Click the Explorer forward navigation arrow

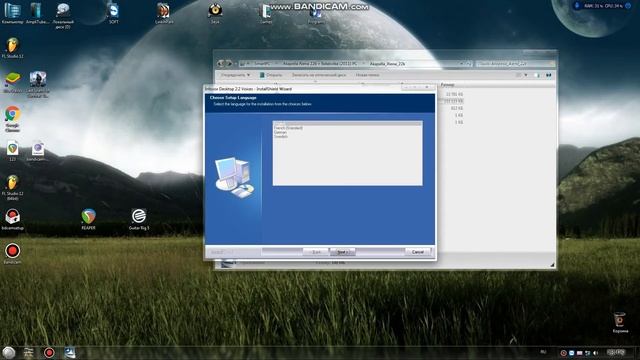[x=229, y=63]
